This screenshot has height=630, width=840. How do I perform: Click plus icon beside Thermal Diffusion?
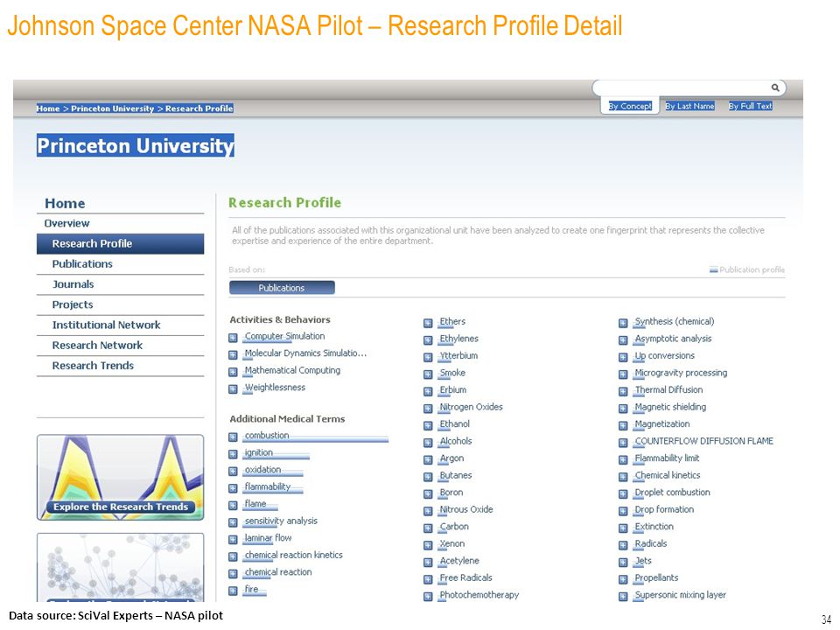click(x=622, y=392)
